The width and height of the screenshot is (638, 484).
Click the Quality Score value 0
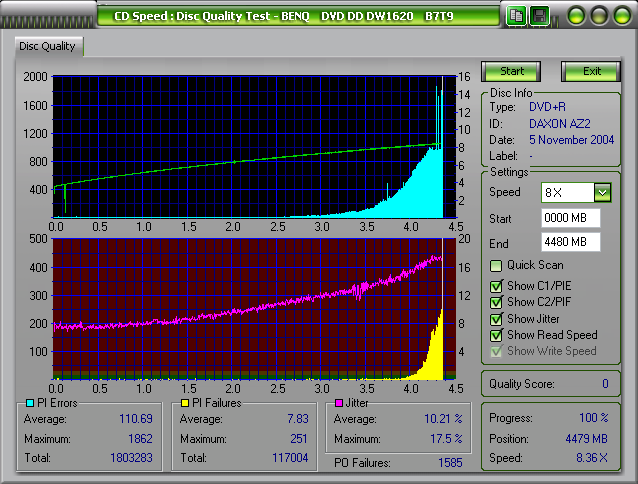tap(605, 384)
